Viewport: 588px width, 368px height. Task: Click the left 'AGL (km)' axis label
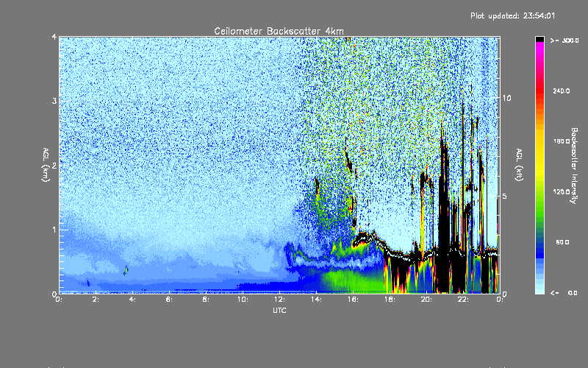pyautogui.click(x=46, y=165)
